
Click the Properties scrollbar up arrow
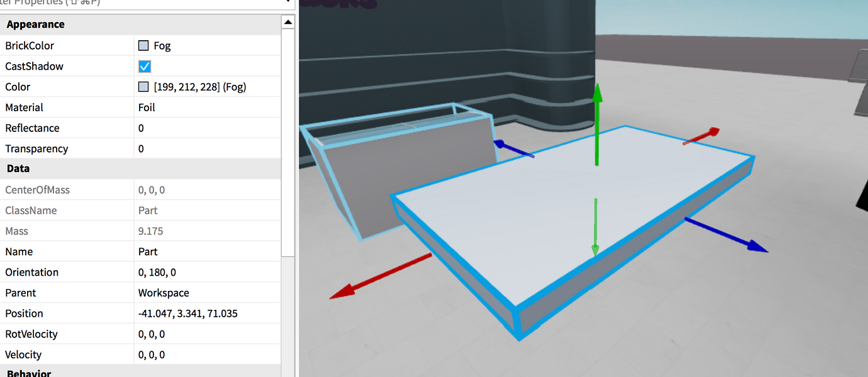pyautogui.click(x=287, y=21)
